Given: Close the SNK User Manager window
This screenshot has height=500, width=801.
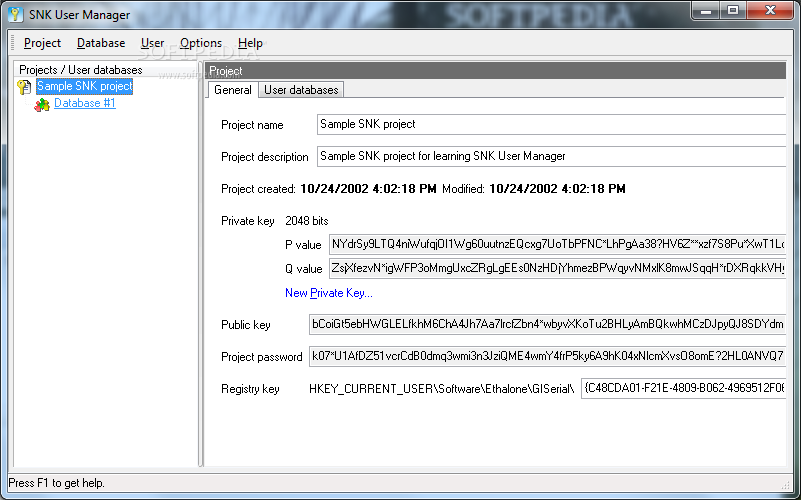Looking at the screenshot, I should pos(770,10).
